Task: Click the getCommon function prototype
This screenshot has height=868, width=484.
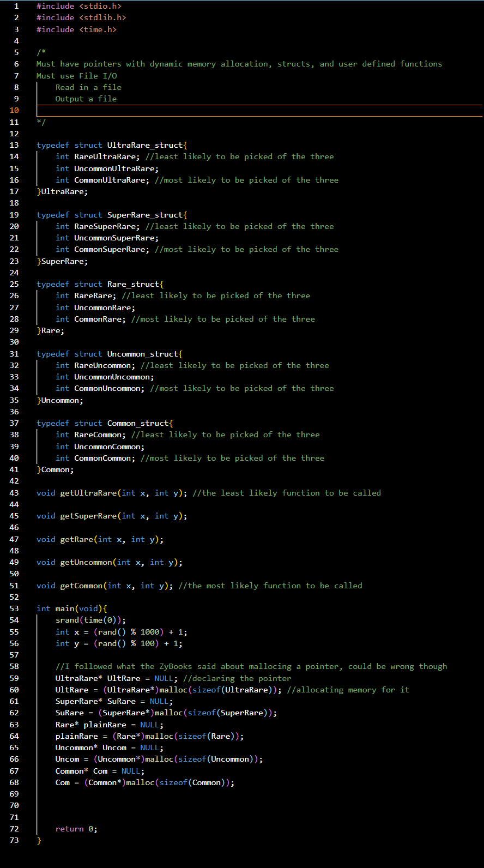Action: point(105,586)
